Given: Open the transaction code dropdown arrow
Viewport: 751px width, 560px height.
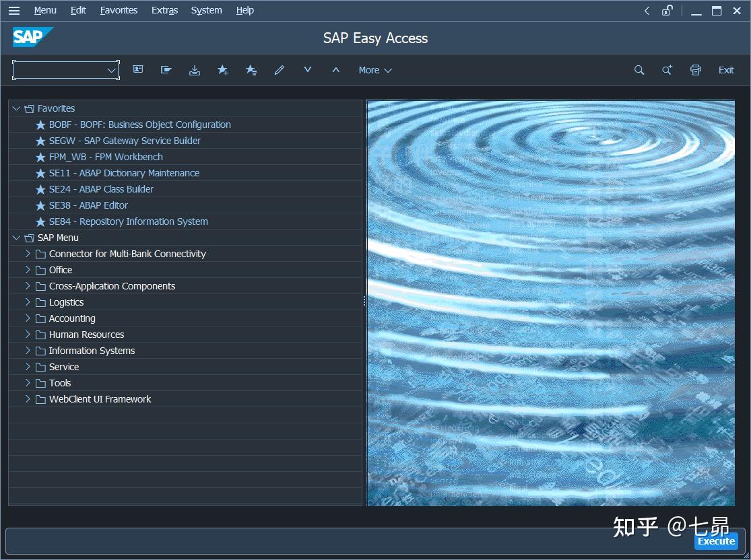Looking at the screenshot, I should pos(111,71).
